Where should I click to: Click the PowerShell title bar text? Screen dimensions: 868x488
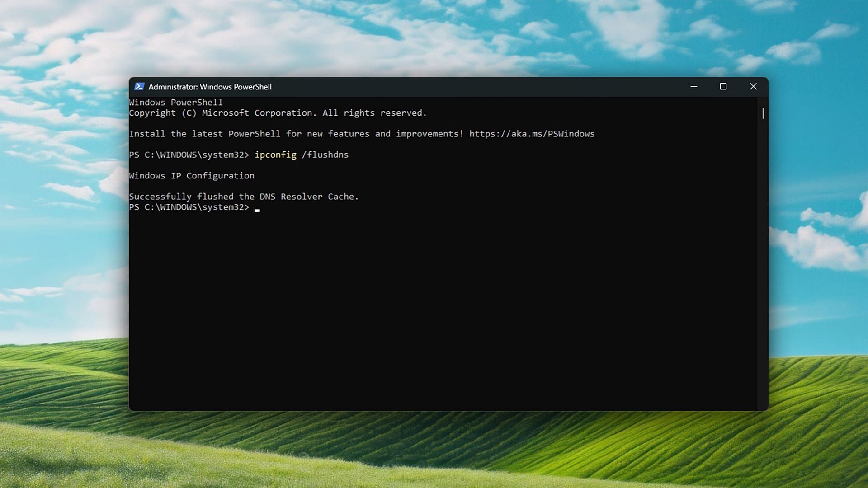[x=210, y=86]
